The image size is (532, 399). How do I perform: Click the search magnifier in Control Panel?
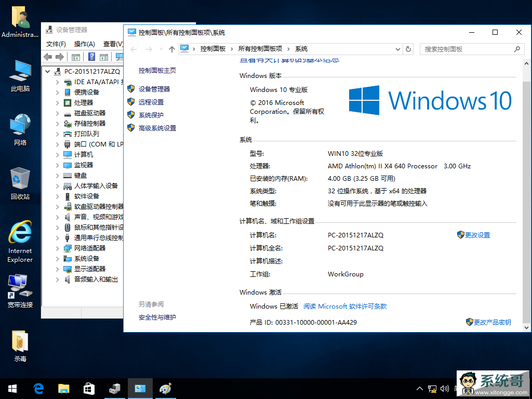click(517, 49)
